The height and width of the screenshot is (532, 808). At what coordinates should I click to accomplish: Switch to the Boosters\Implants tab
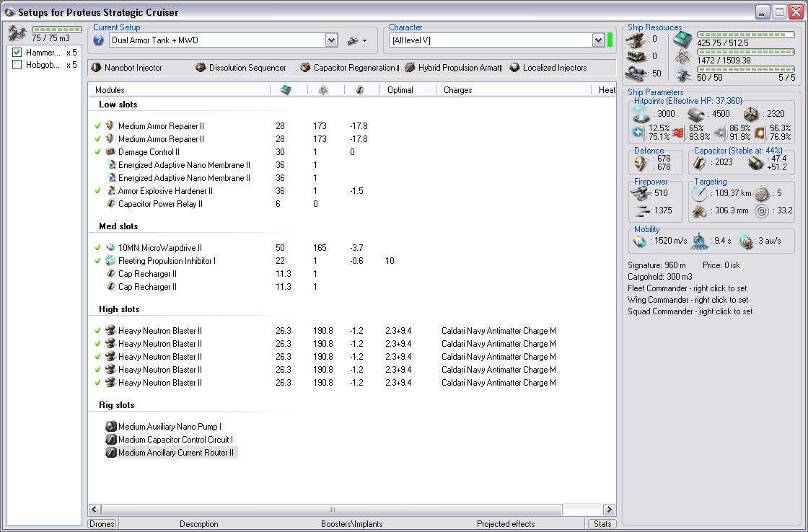[351, 524]
